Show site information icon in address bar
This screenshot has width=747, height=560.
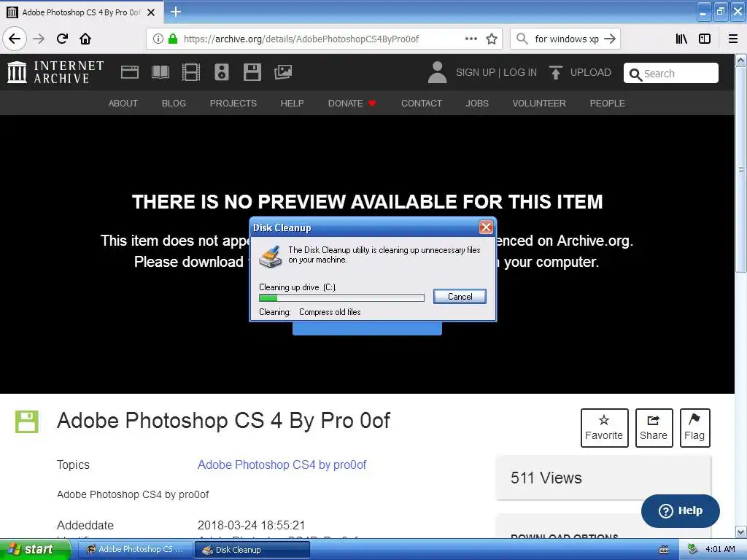158,39
